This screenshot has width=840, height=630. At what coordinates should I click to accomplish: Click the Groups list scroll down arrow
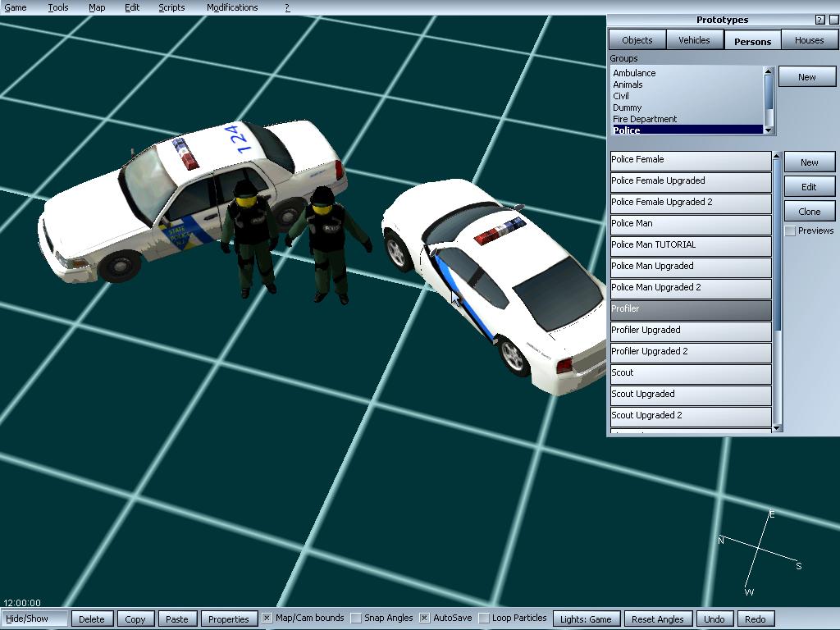[769, 130]
